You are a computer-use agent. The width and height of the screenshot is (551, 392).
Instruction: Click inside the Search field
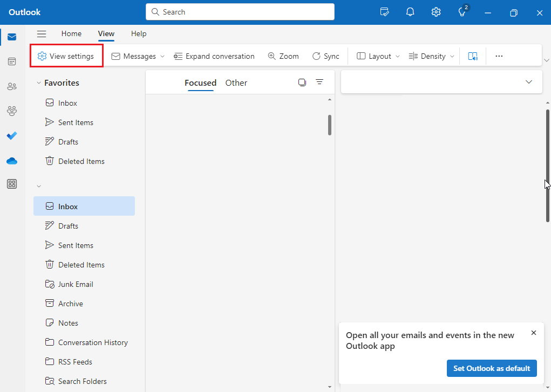[x=240, y=11]
